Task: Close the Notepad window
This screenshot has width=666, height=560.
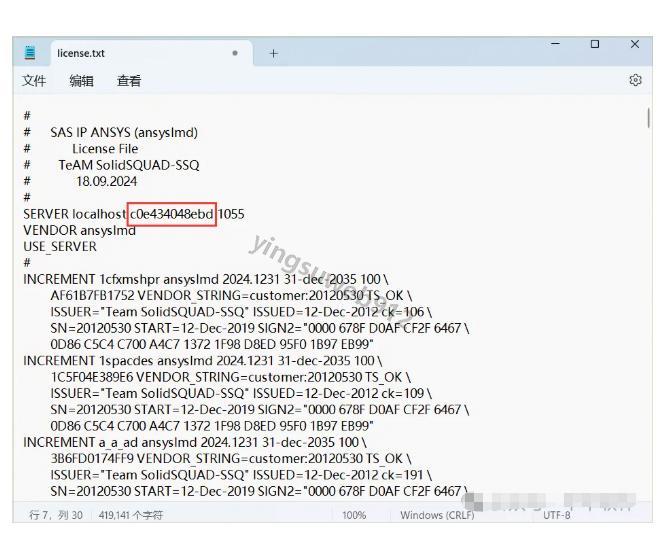Action: (635, 44)
